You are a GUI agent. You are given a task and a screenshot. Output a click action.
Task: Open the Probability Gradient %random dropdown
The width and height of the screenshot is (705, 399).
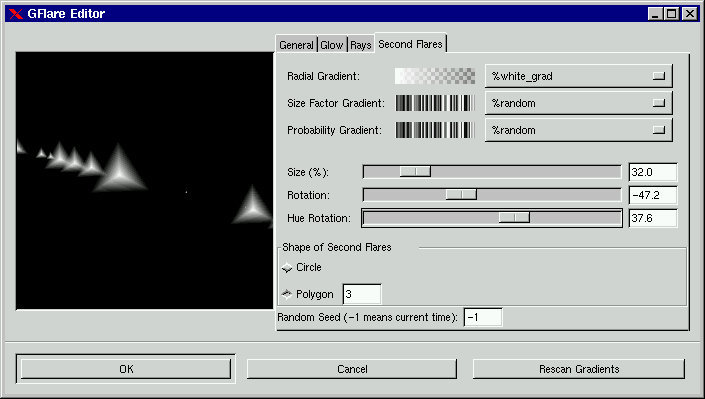tap(579, 130)
